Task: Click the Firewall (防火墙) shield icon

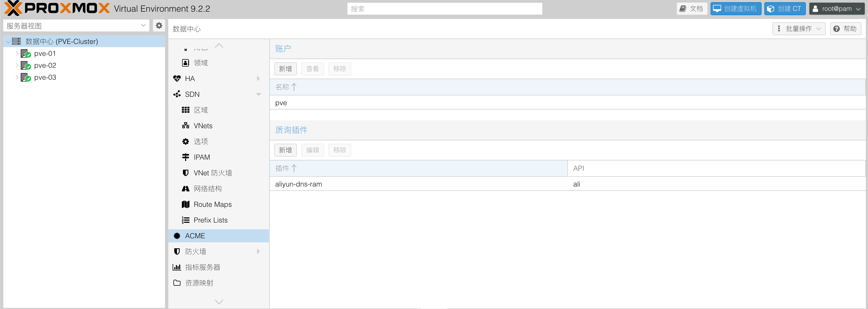Action: 177,252
